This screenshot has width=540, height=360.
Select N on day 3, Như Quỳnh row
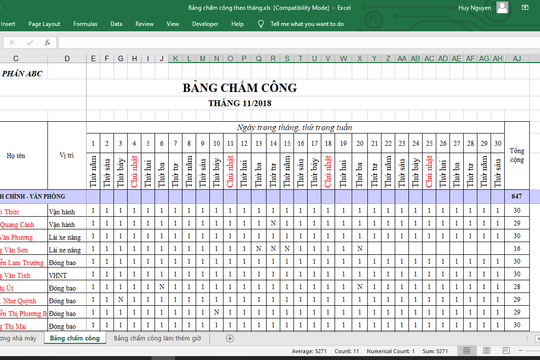tap(121, 299)
